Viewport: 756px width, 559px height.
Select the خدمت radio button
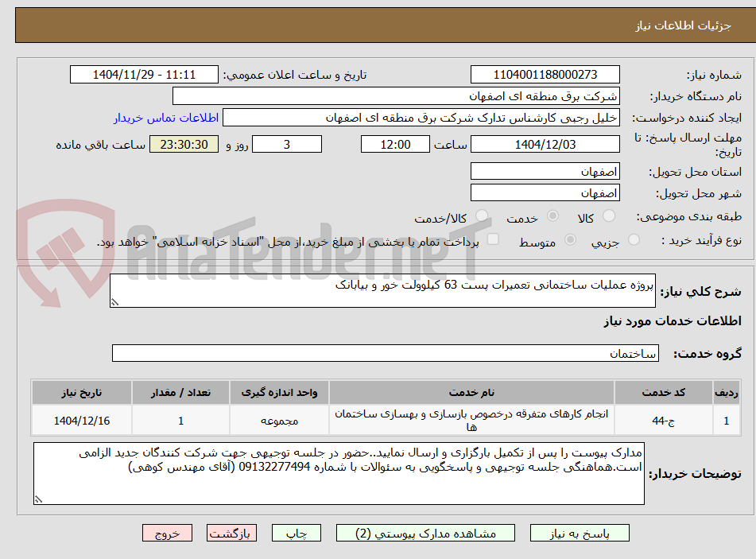[552, 216]
